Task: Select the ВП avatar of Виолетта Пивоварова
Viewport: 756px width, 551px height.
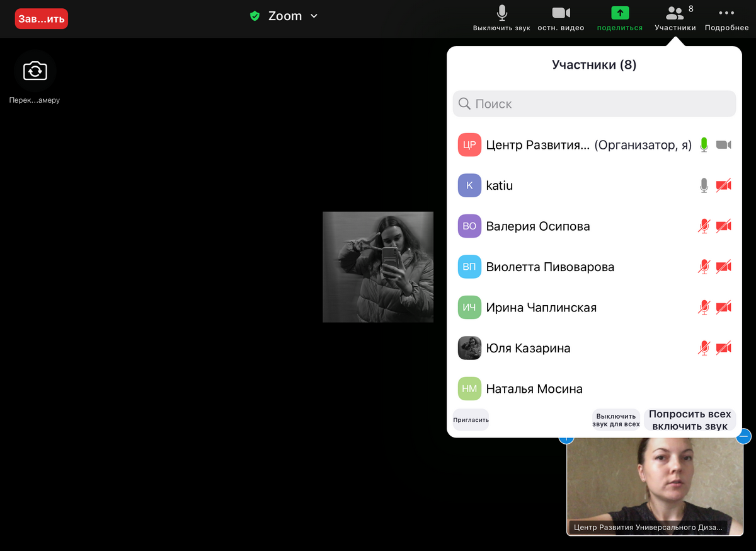Action: coord(469,267)
